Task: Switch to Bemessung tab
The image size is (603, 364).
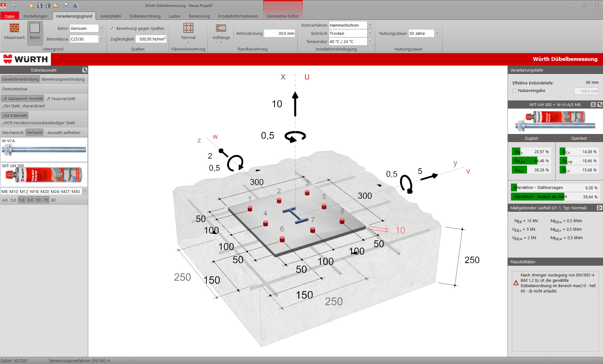Action: tap(199, 16)
